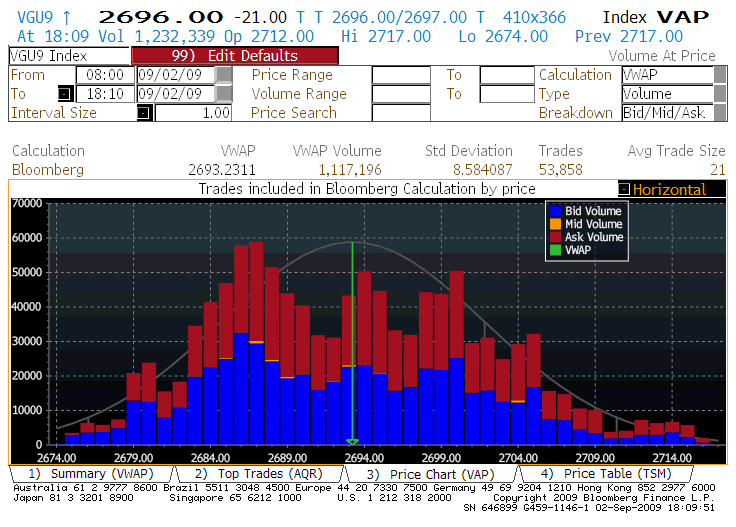Image resolution: width=736 pixels, height=527 pixels.
Task: Click the green VWAP marker arrow on axis
Action: pos(353,442)
